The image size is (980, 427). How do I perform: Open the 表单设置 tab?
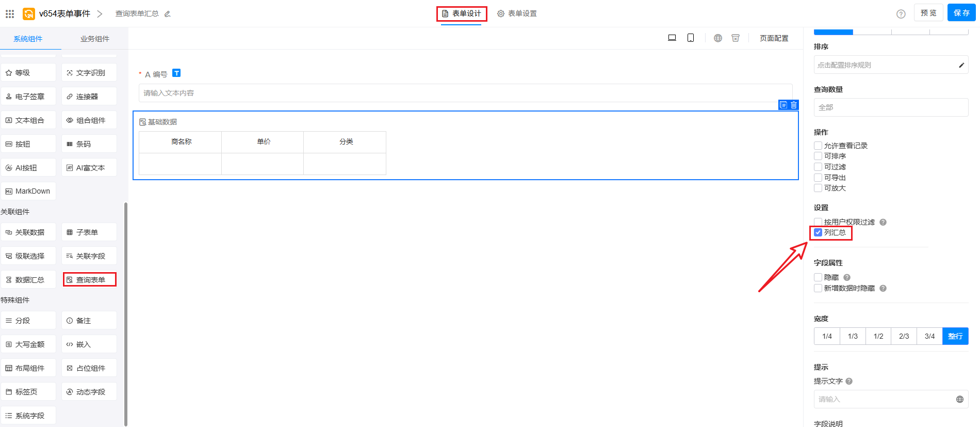tap(517, 13)
